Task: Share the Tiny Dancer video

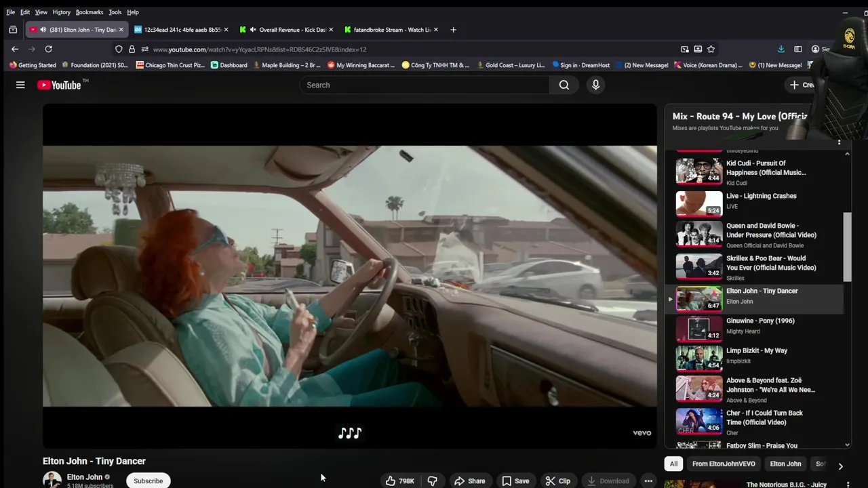Action: point(469,481)
